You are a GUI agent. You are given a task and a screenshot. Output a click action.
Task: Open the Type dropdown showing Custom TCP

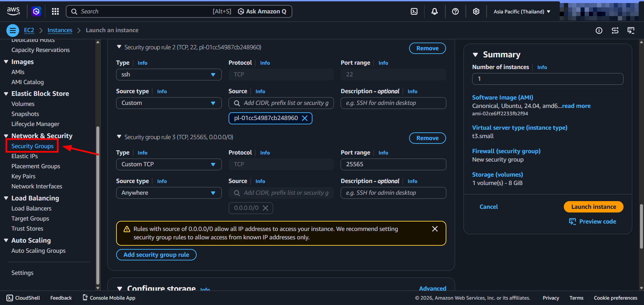pyautogui.click(x=169, y=165)
